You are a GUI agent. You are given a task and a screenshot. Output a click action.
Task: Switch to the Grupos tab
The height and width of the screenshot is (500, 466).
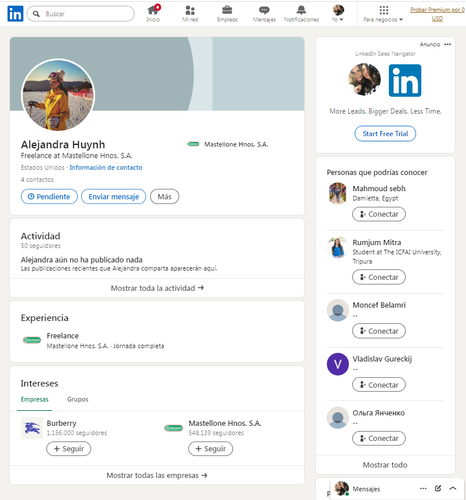point(77,399)
